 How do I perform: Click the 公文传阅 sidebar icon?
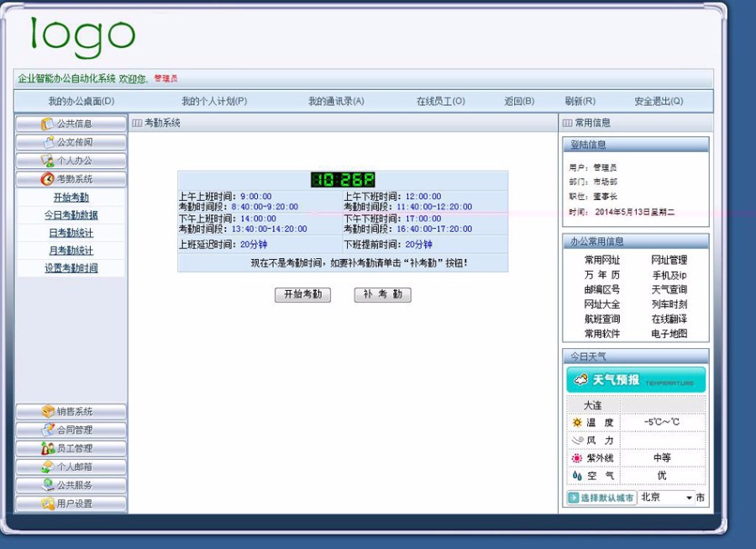point(49,142)
